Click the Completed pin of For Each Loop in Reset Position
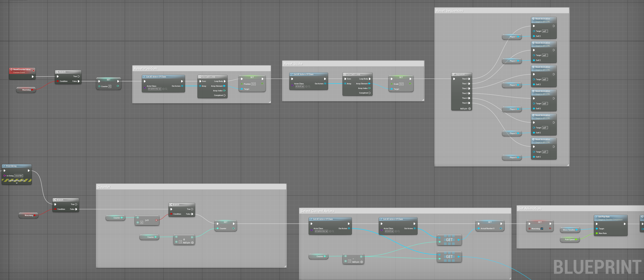Screen dimensions: 644x280 click(224, 95)
